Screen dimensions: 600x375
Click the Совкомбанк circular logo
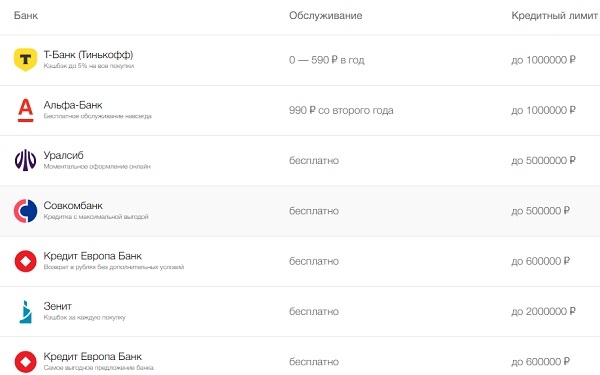coord(25,211)
